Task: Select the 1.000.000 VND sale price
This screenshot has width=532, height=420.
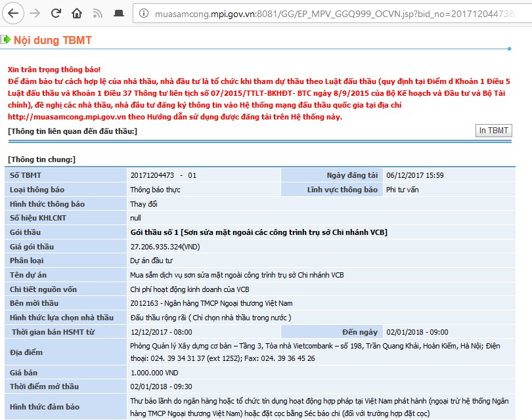Action: (154, 373)
